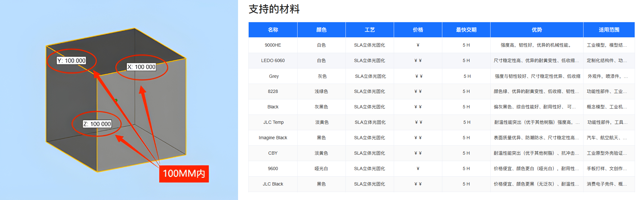Select the 9000HE material name

click(273, 45)
